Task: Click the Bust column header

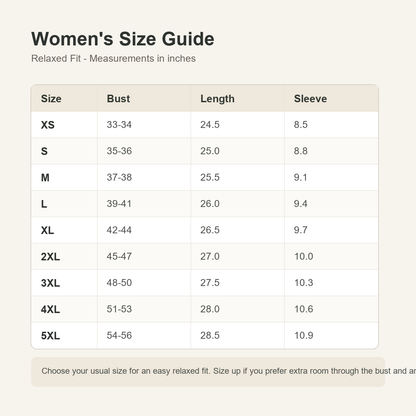Action: pos(118,99)
